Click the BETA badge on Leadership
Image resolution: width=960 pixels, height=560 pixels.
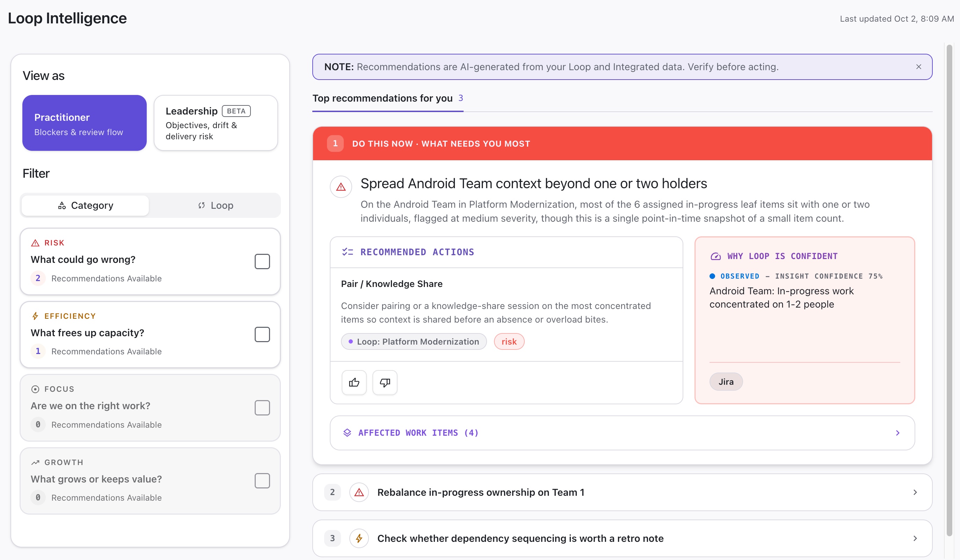point(236,111)
